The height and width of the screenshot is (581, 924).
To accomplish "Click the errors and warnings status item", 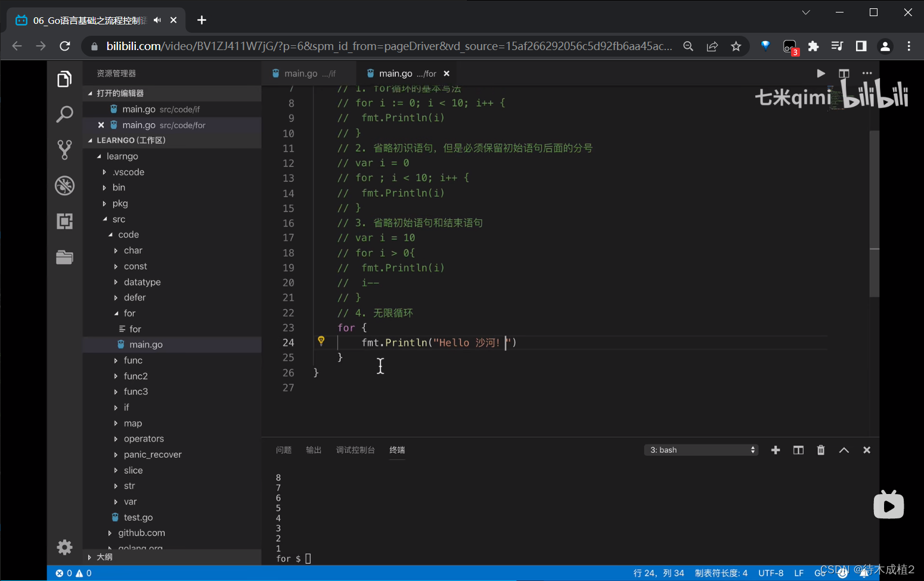I will [x=73, y=573].
